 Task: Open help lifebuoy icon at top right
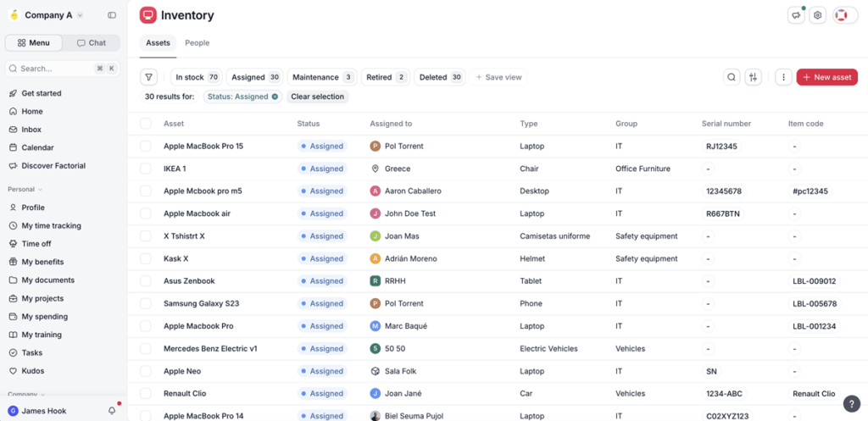(842, 15)
